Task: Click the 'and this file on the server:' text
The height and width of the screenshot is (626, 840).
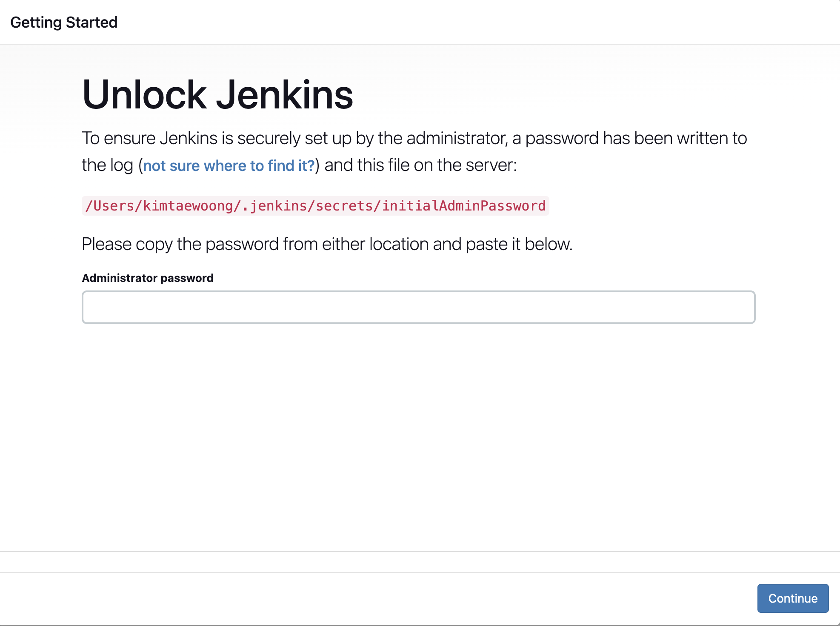Action: coord(420,165)
